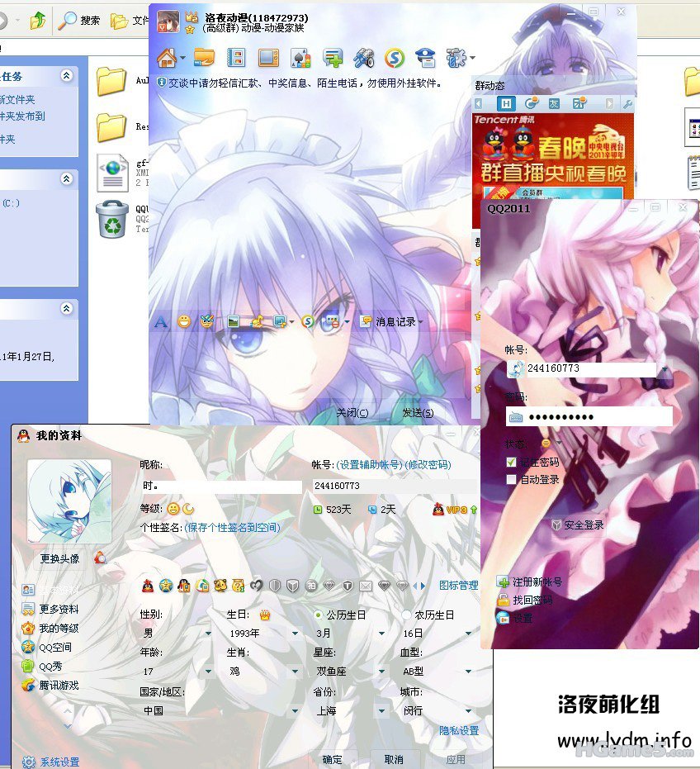
Task: Open the group home page house icon
Action: (x=167, y=59)
